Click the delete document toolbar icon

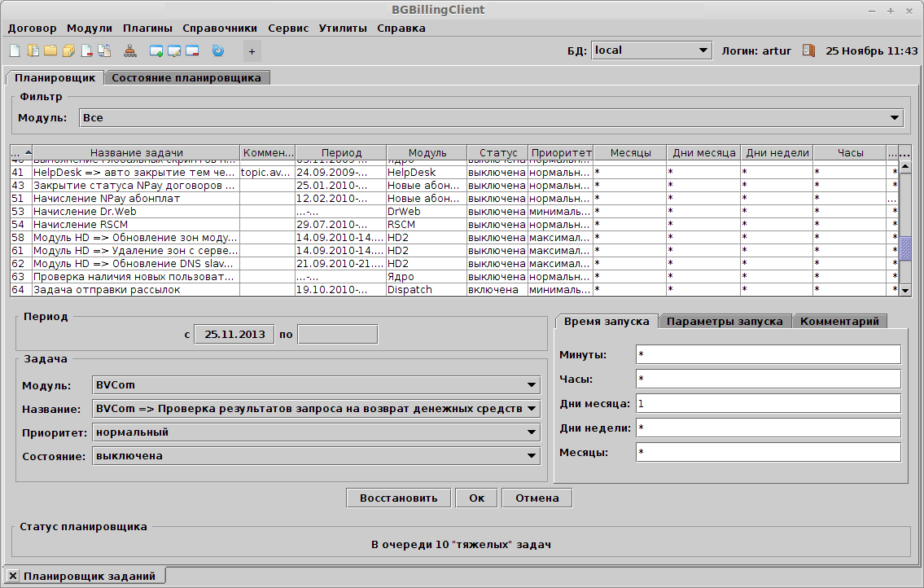point(87,50)
